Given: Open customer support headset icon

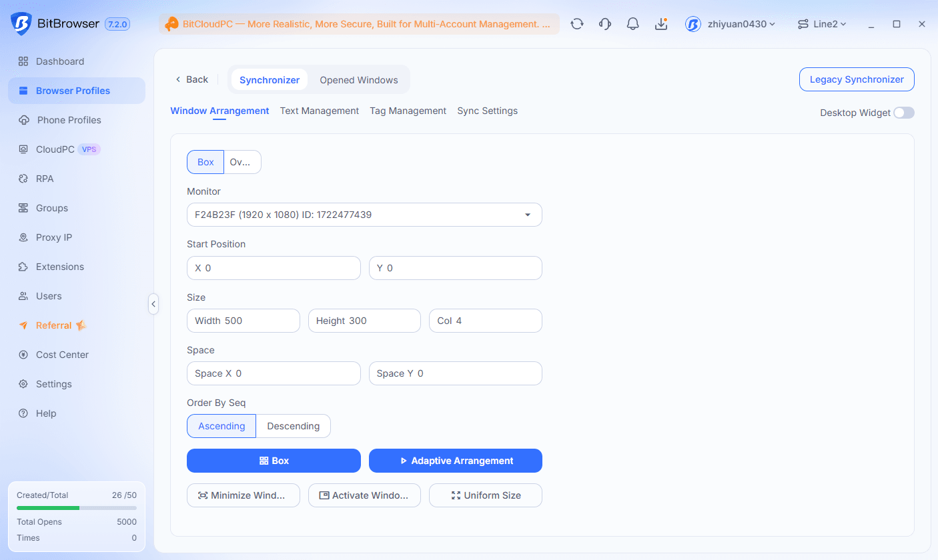Looking at the screenshot, I should point(605,24).
